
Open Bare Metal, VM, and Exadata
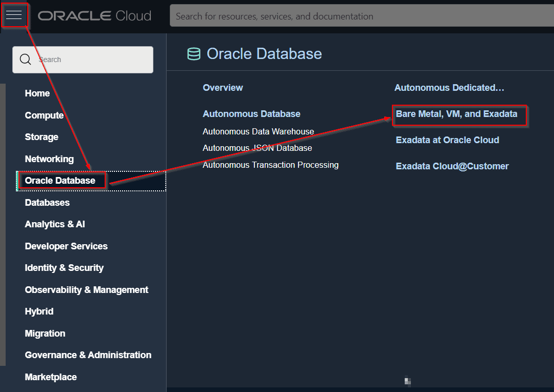click(x=457, y=114)
